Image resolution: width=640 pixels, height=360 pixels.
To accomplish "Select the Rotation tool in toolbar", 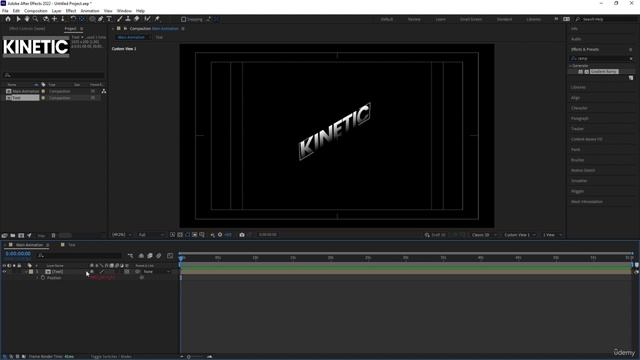I will [x=73, y=19].
